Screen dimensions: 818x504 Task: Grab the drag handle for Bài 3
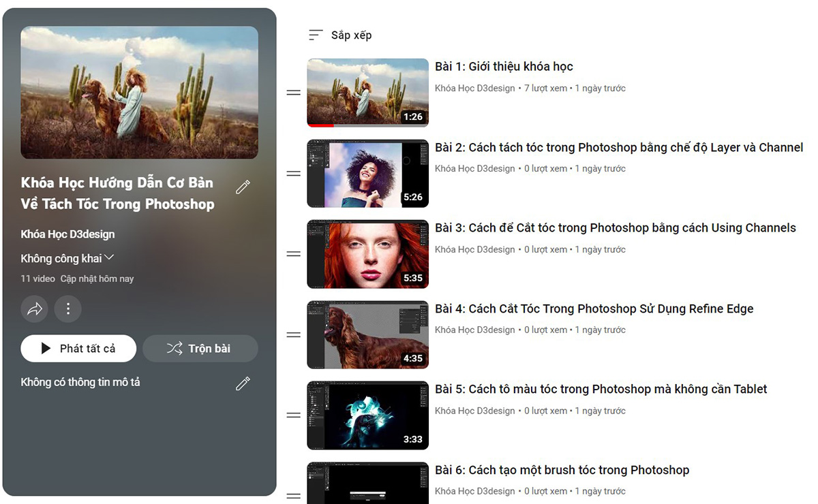pyautogui.click(x=294, y=254)
